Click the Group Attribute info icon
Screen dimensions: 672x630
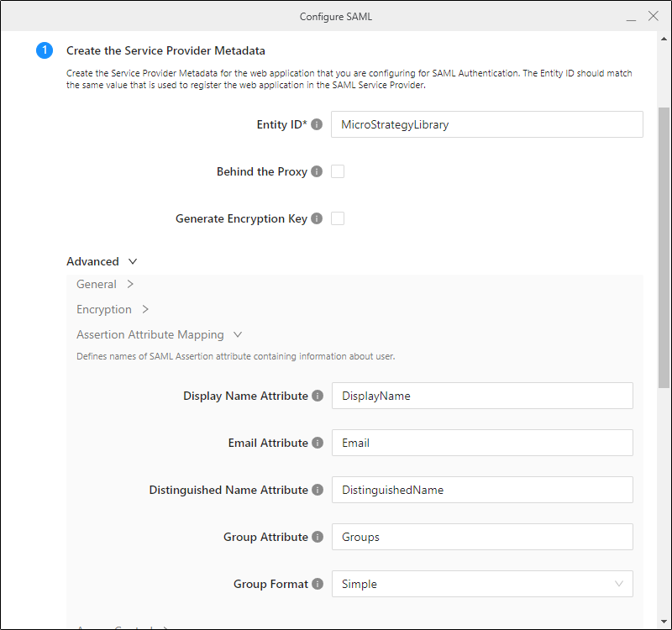point(318,537)
